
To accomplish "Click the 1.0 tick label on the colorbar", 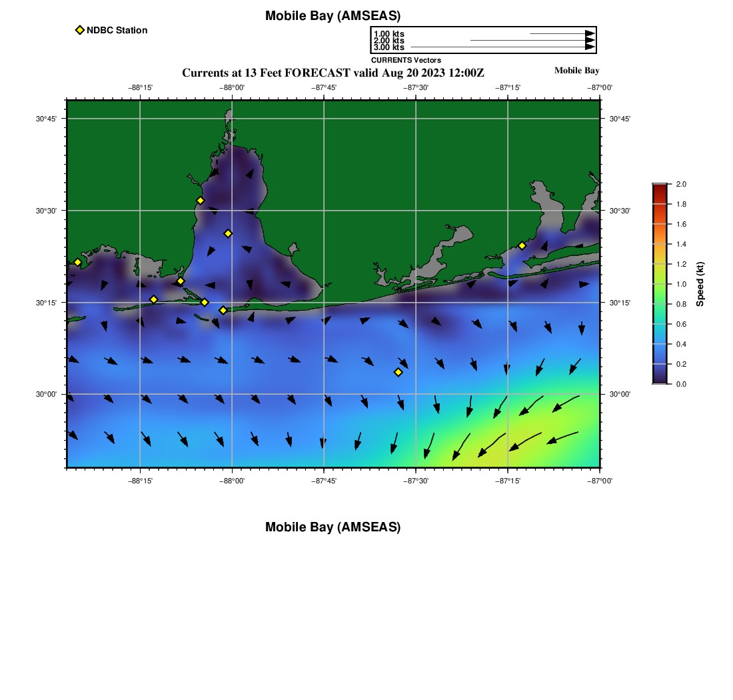I will (x=681, y=284).
